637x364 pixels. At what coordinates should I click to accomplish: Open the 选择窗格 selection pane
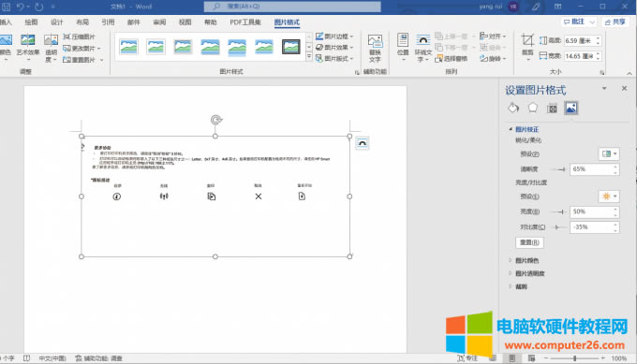pyautogui.click(x=451, y=59)
